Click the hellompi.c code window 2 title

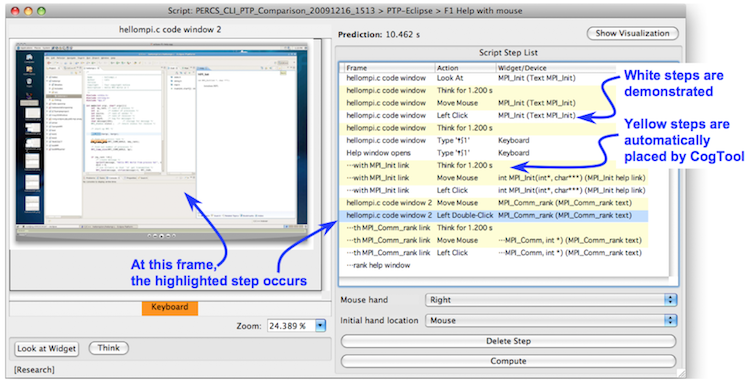click(170, 30)
